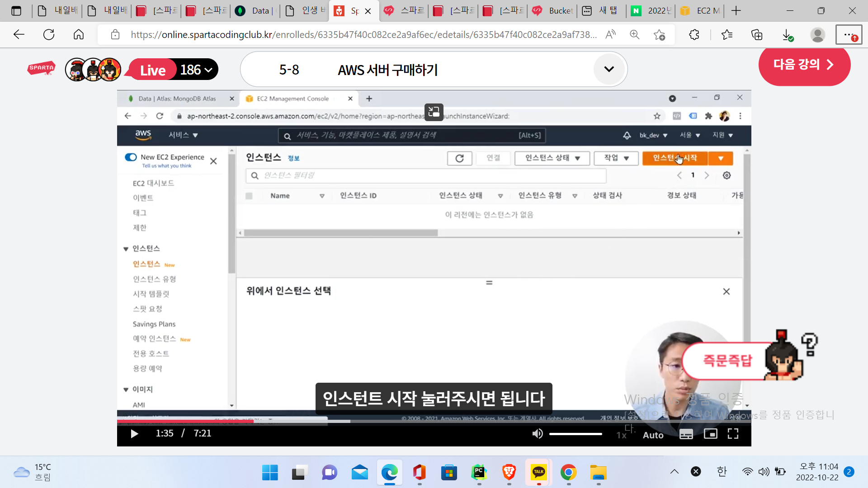Click the site lock info icon
The height and width of the screenshot is (488, 868).
tap(115, 35)
